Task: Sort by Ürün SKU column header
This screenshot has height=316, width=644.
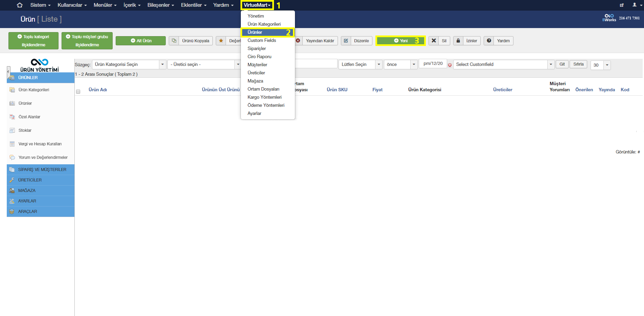Action: coord(337,90)
